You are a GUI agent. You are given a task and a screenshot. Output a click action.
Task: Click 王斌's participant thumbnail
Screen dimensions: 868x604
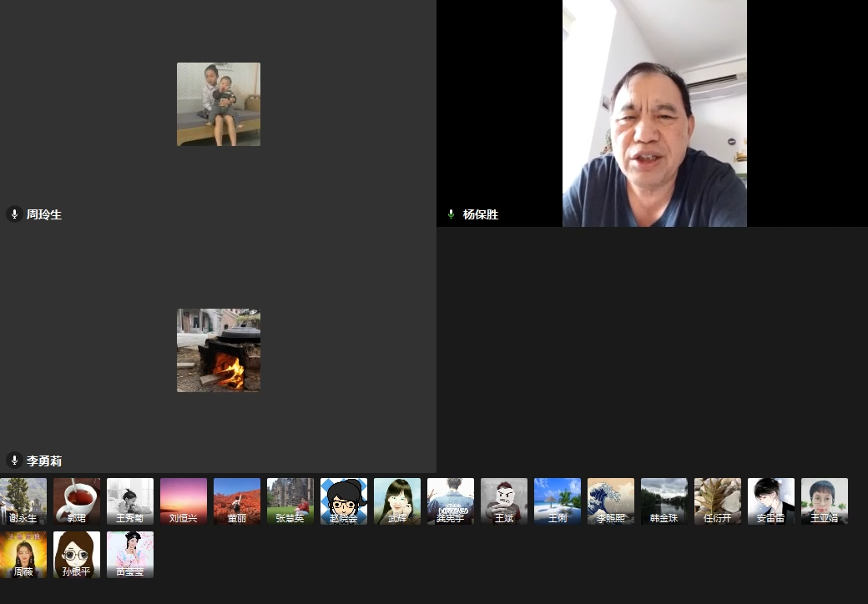pos(504,501)
